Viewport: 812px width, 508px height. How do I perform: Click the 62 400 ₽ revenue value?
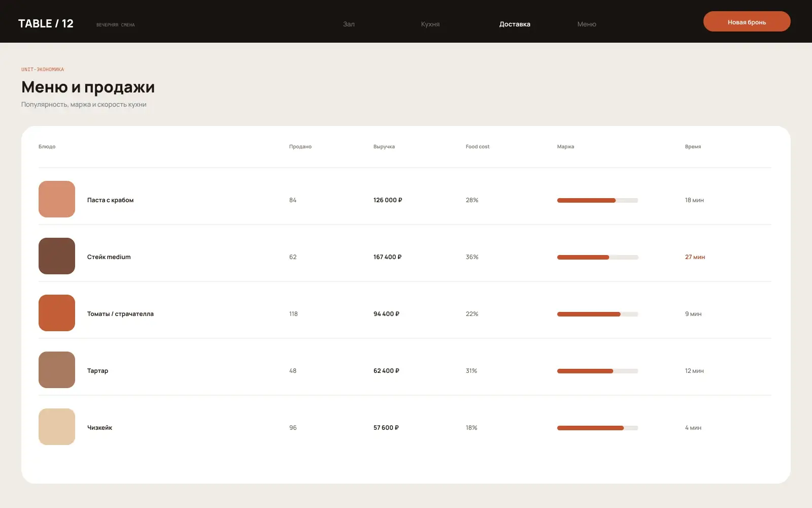tap(386, 371)
